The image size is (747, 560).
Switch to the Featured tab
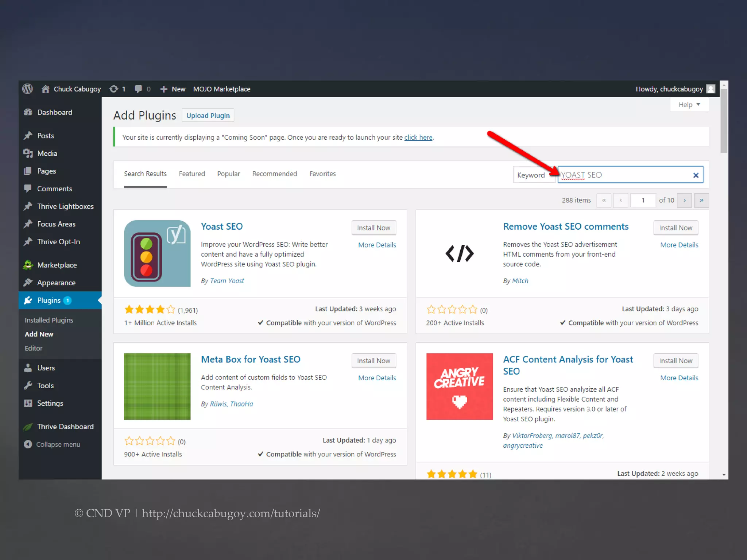192,174
